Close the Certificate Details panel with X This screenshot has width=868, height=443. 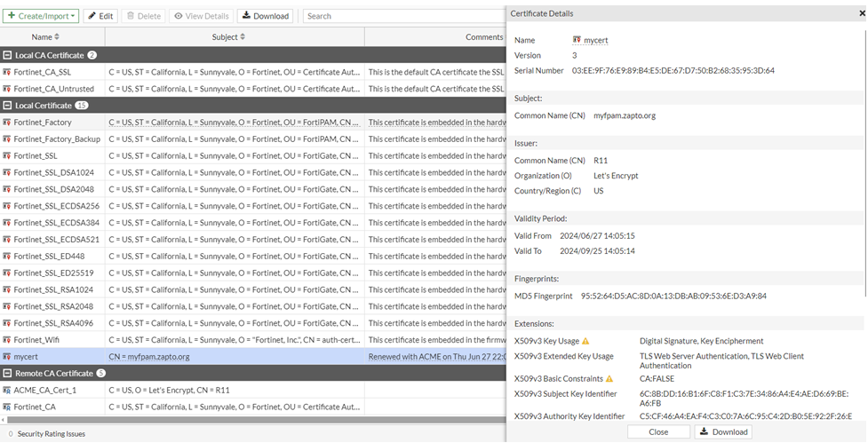pos(862,13)
